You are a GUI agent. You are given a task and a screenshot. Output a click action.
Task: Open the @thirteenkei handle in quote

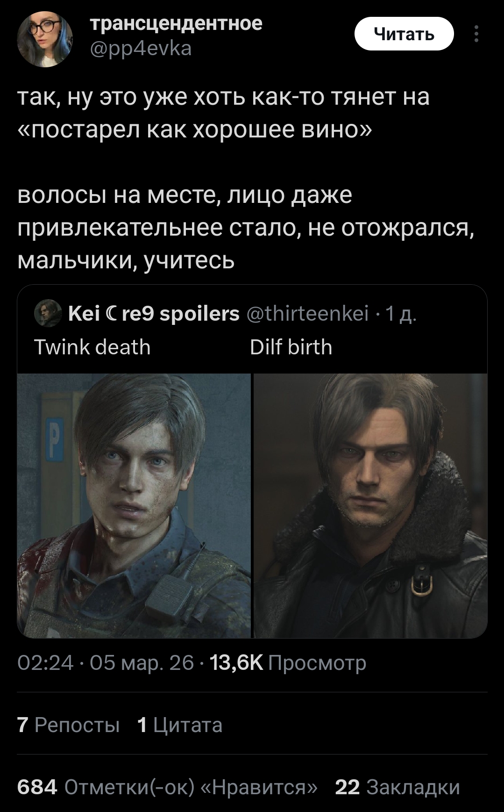coord(307,314)
